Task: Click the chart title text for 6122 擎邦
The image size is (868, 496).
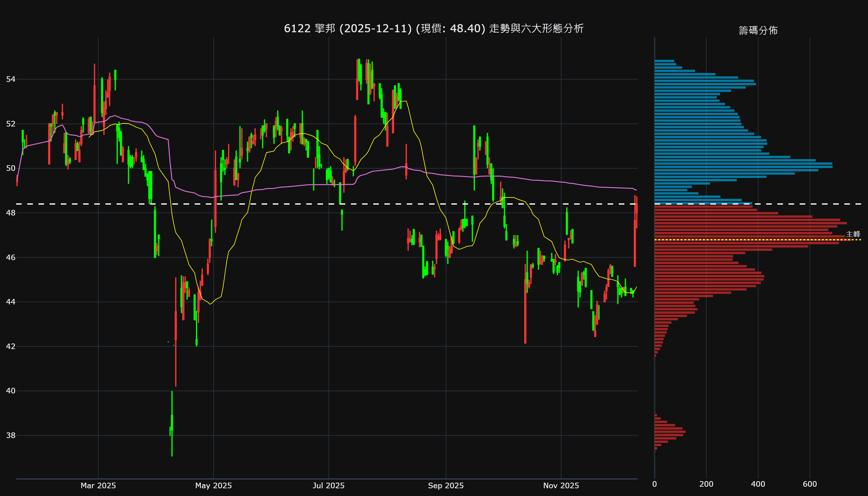Action: [434, 28]
